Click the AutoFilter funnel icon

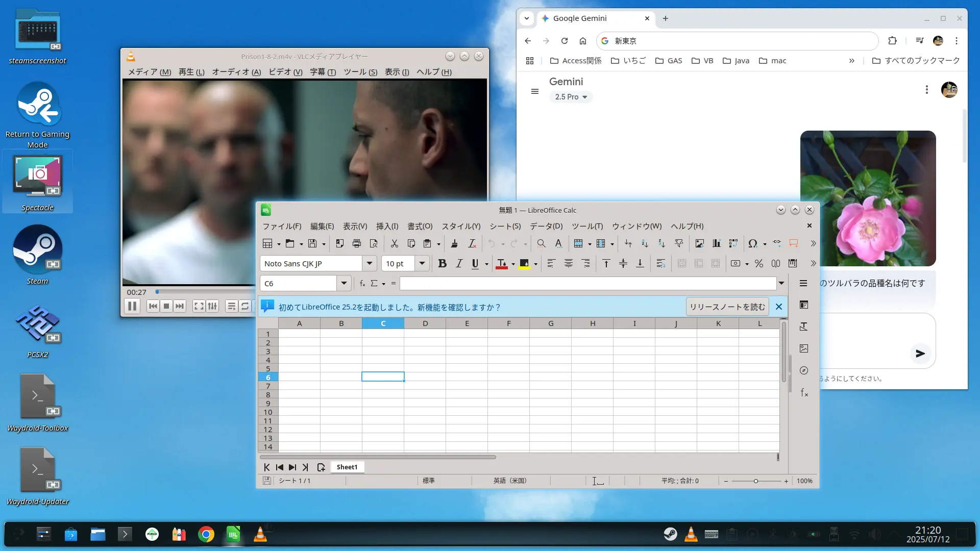pos(678,243)
